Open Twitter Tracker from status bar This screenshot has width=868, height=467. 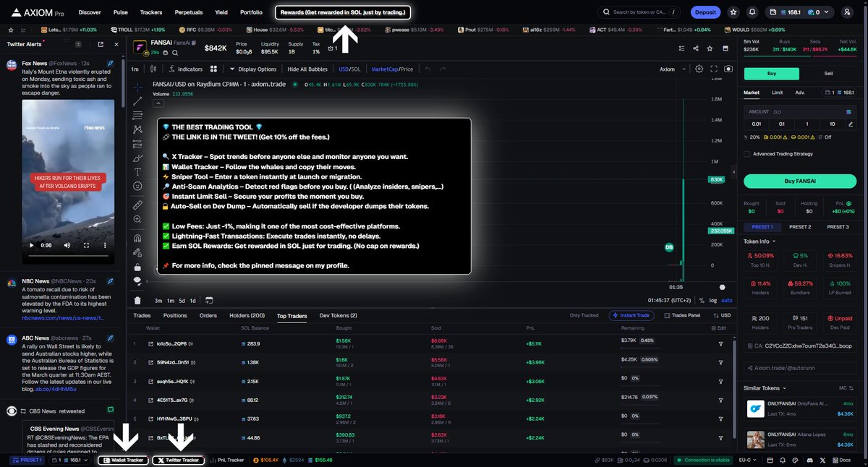(178, 460)
